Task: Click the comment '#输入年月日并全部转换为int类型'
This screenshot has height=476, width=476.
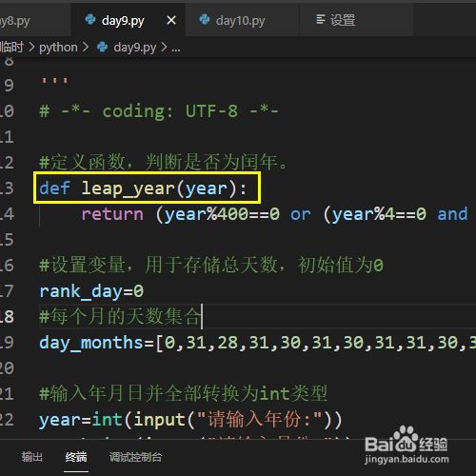Action: point(183,393)
